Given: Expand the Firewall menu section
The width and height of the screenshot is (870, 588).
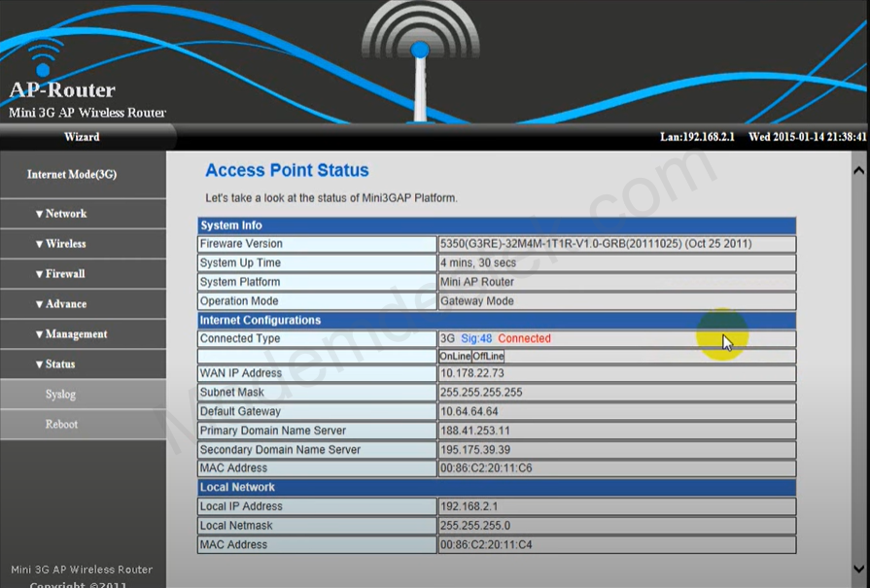Looking at the screenshot, I should pyautogui.click(x=60, y=274).
